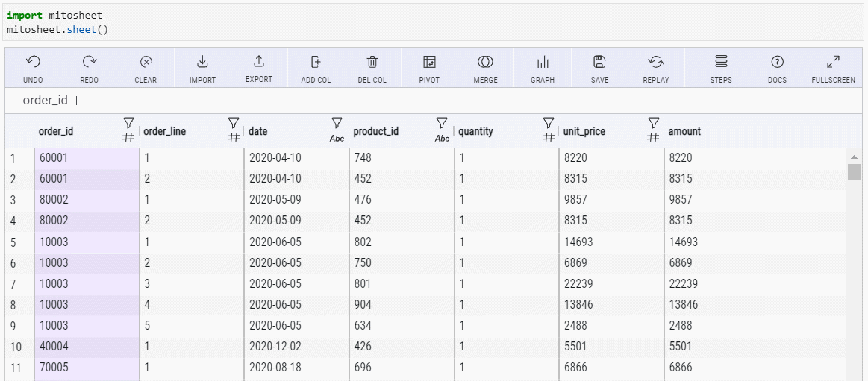868x381 pixels.
Task: Click the Export icon
Action: 259,63
